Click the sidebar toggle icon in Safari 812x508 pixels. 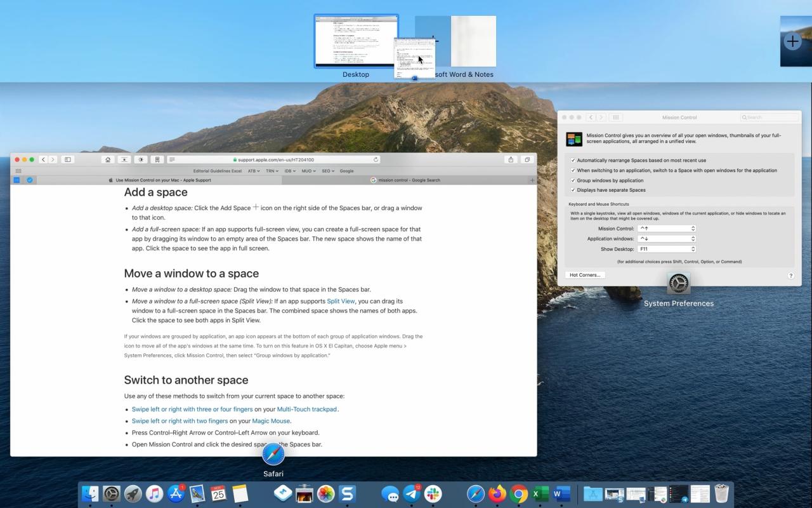click(x=67, y=159)
